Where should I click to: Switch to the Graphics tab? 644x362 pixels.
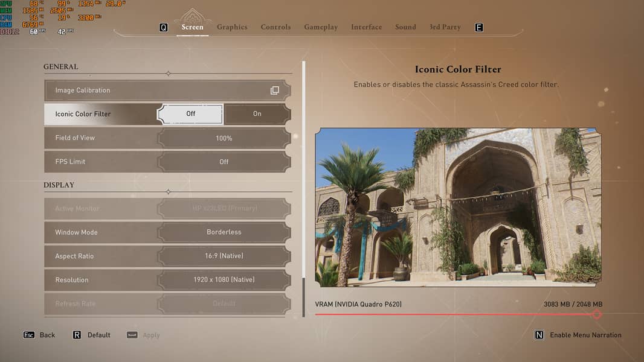pos(232,27)
